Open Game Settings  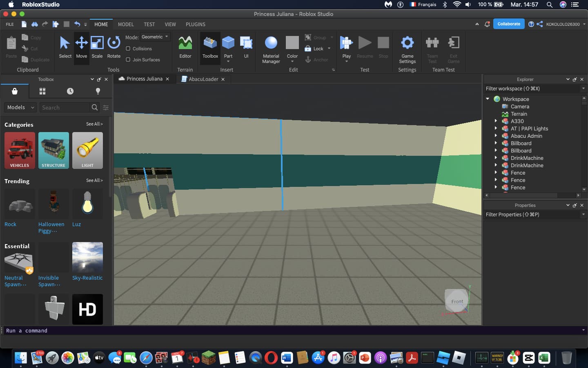(407, 49)
